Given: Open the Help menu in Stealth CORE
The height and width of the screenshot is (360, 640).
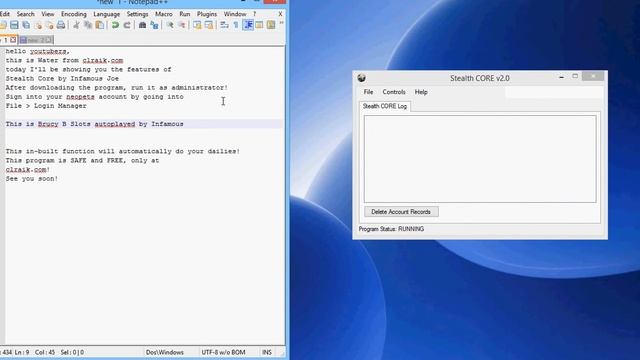Looking at the screenshot, I should [421, 92].
